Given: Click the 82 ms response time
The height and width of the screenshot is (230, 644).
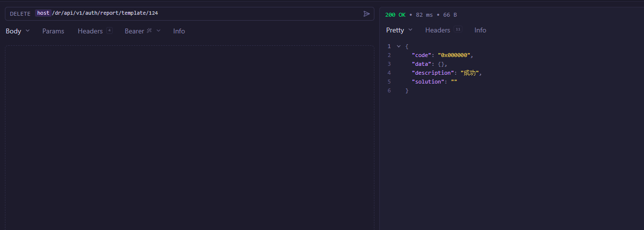Looking at the screenshot, I should tap(424, 15).
